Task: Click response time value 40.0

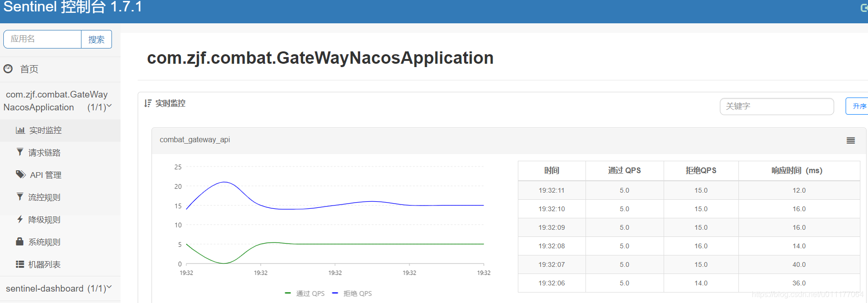Action: click(x=799, y=264)
